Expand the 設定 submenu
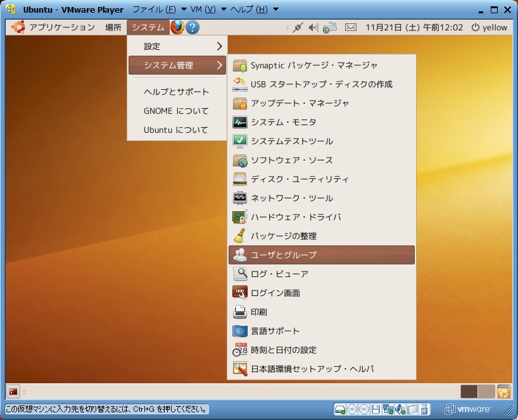The width and height of the screenshot is (518, 420). click(177, 46)
